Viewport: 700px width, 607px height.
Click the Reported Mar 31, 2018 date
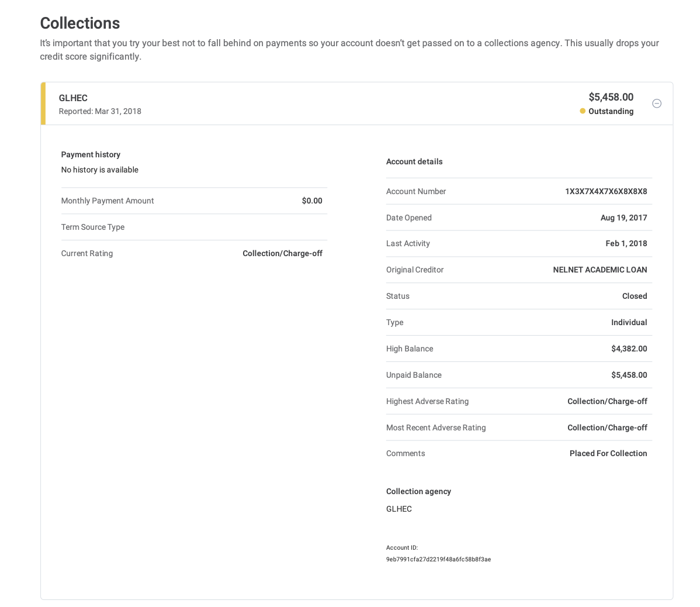tap(100, 111)
